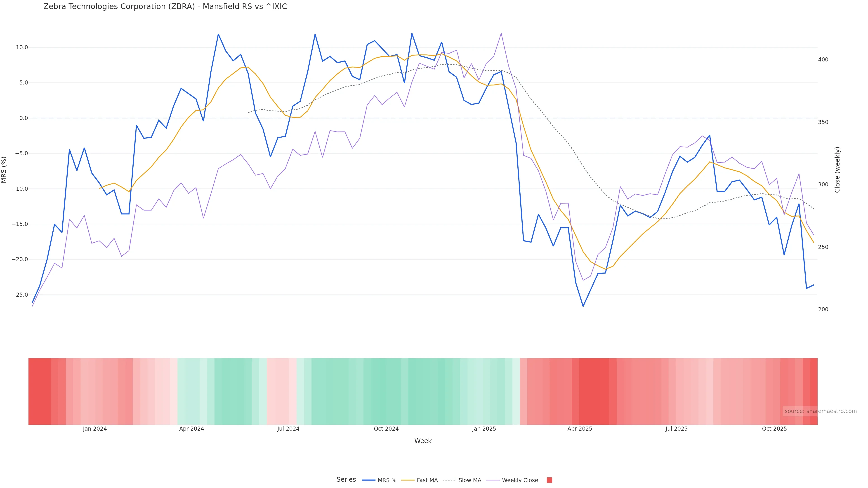
Task: Click the orange Fast MA legend line marker
Action: point(408,480)
